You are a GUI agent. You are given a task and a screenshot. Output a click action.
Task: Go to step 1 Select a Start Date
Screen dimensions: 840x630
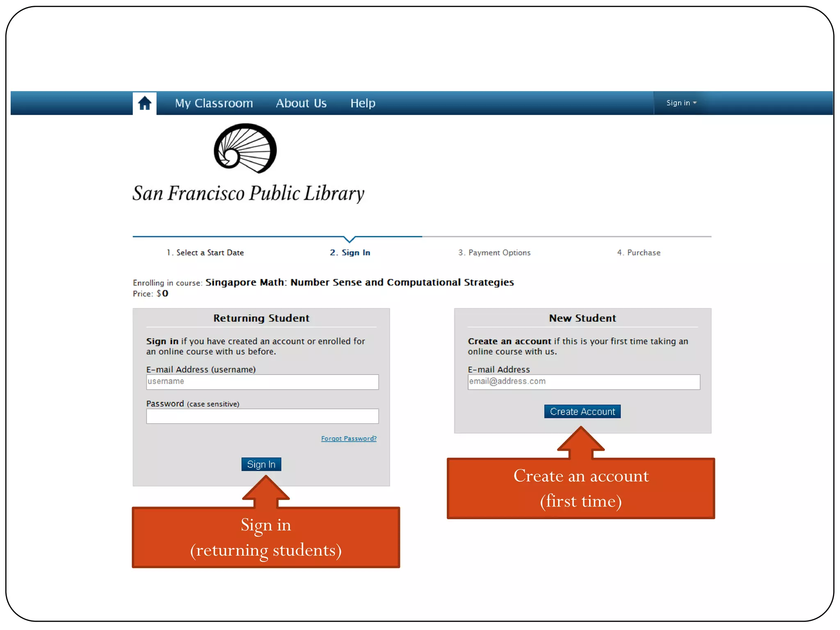pos(205,253)
